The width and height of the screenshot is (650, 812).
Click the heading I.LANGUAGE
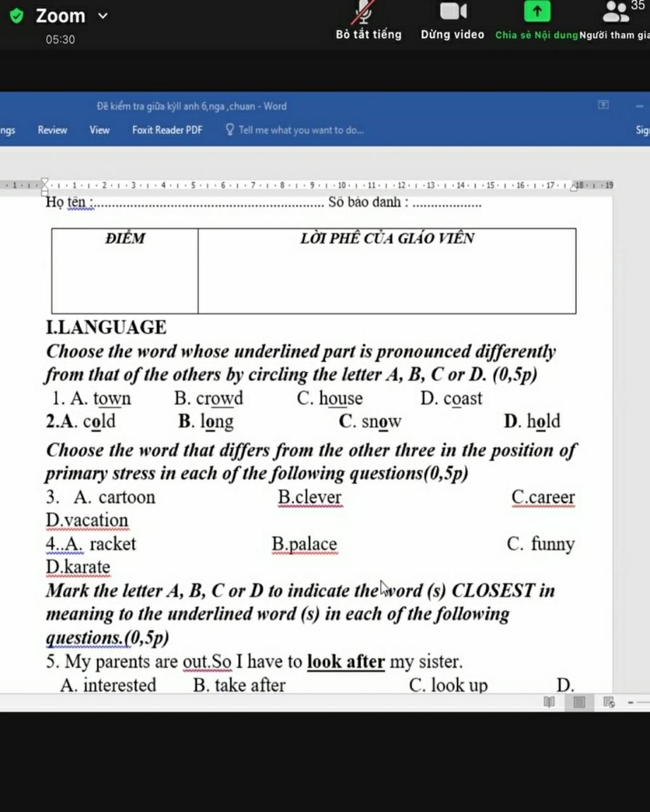point(106,327)
